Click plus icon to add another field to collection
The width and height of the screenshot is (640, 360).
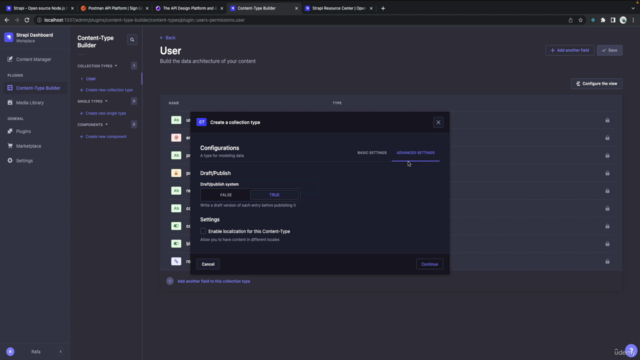click(x=170, y=281)
